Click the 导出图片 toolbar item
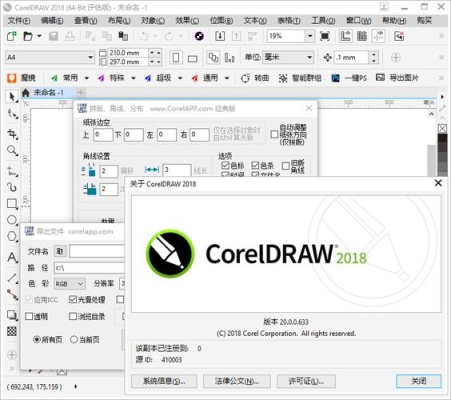 click(x=397, y=78)
